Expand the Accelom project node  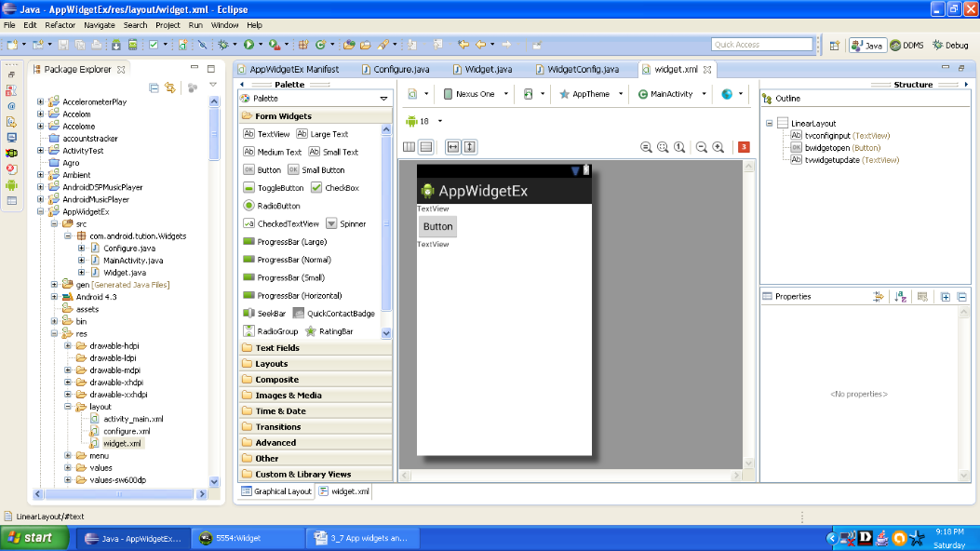[41, 114]
